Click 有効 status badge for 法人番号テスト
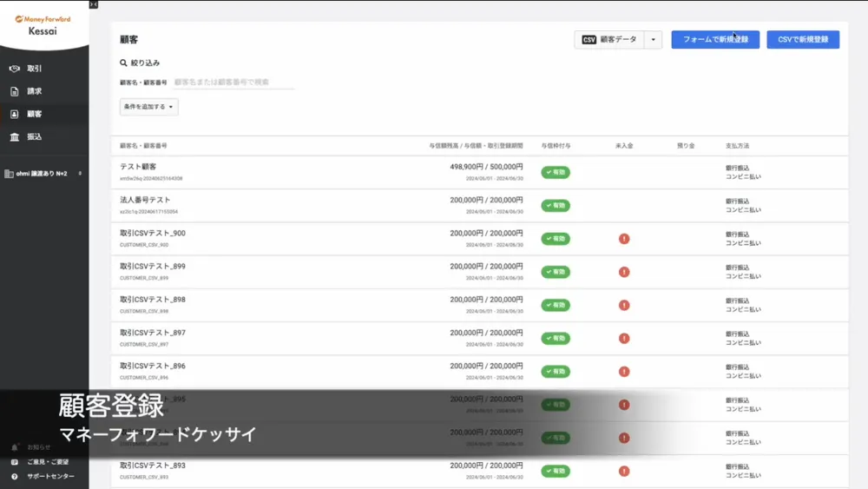This screenshot has width=868, height=489. 555,206
